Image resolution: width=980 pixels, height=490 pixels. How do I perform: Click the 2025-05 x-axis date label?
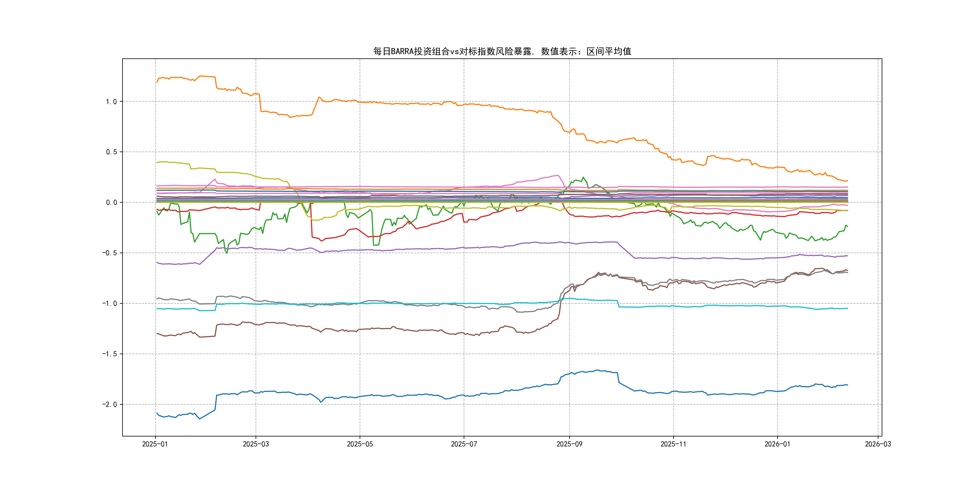click(360, 444)
